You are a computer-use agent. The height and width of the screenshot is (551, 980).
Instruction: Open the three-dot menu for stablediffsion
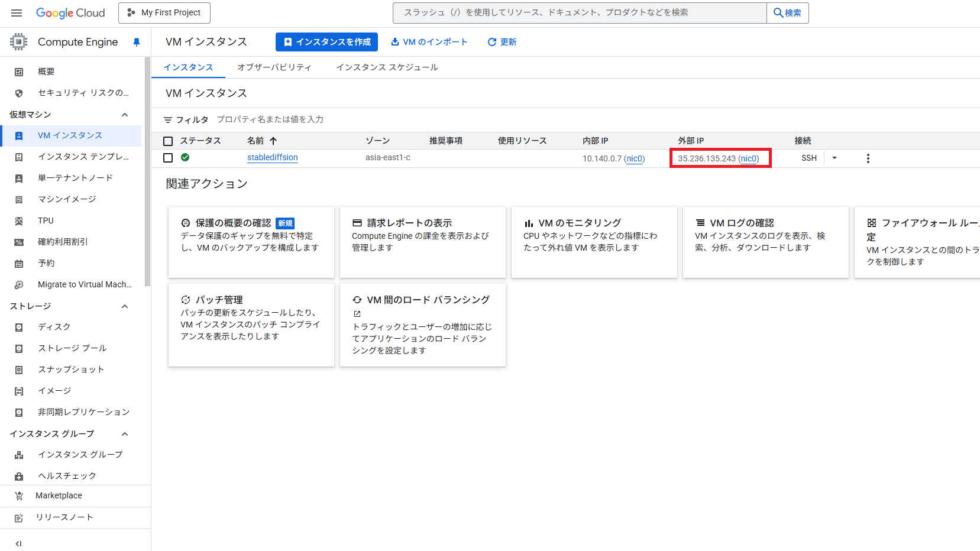coord(868,158)
